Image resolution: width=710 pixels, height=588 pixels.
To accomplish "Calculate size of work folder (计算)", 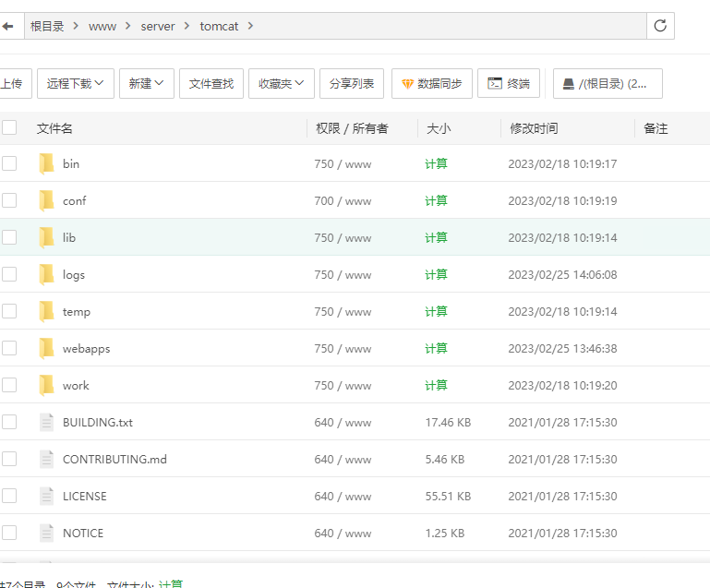I will [x=436, y=385].
